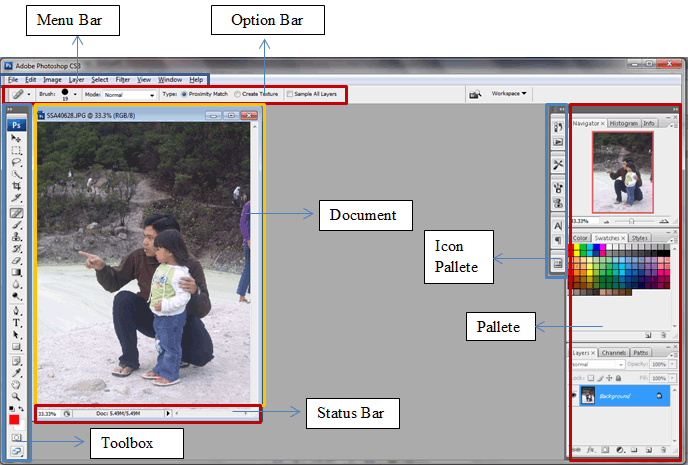Select the Path Selection tool
Screen dimensions: 688x465
click(x=16, y=335)
